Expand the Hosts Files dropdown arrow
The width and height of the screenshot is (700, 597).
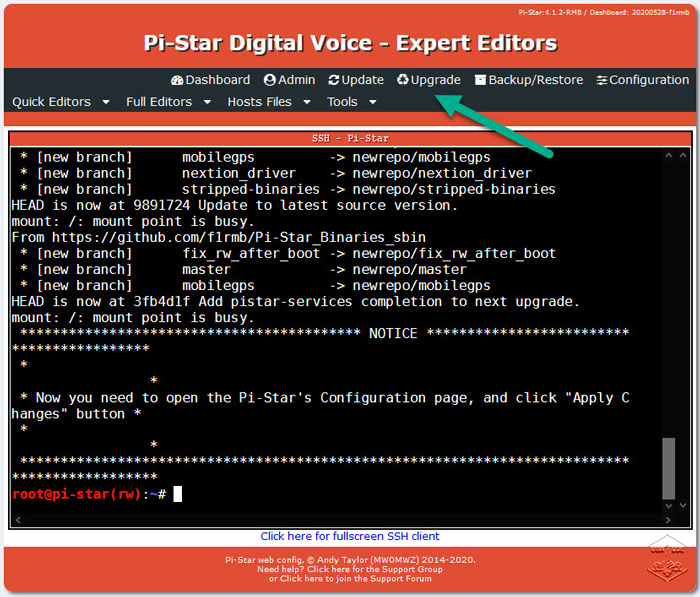tap(307, 102)
